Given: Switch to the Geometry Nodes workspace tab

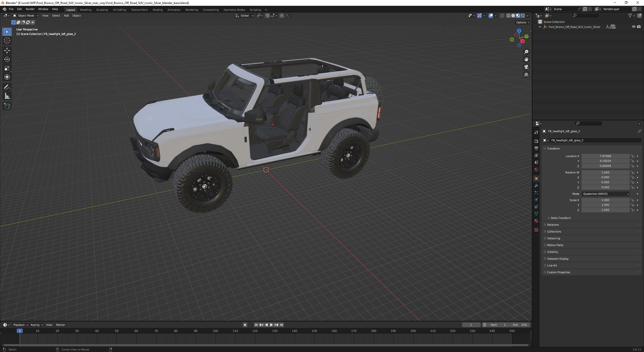Looking at the screenshot, I should (x=234, y=10).
